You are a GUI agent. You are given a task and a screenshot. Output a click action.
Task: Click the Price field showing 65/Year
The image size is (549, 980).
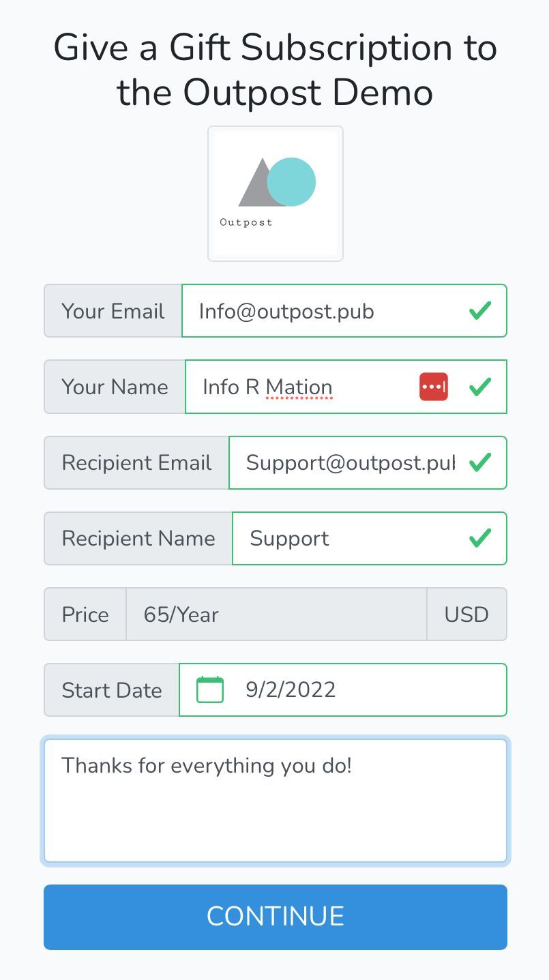(x=276, y=614)
